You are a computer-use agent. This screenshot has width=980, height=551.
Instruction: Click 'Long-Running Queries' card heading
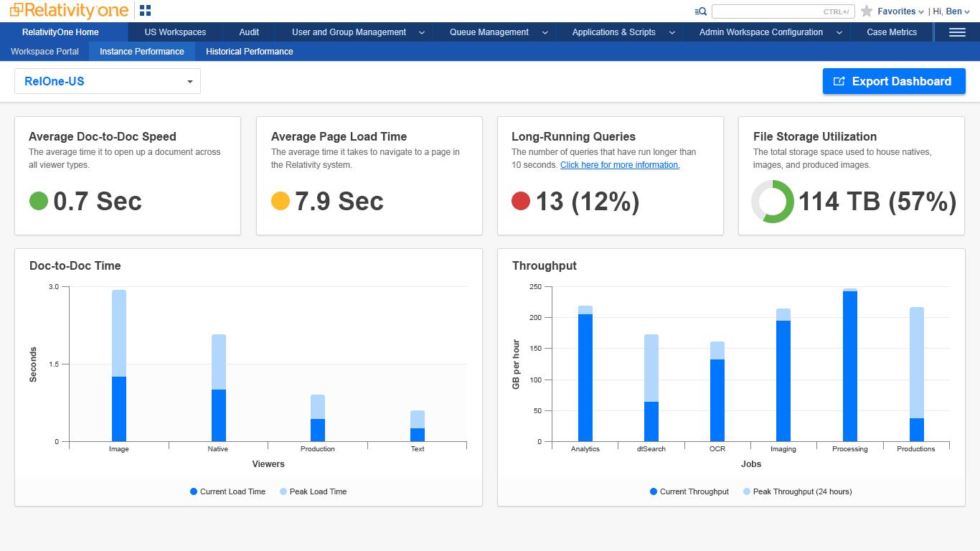[574, 136]
